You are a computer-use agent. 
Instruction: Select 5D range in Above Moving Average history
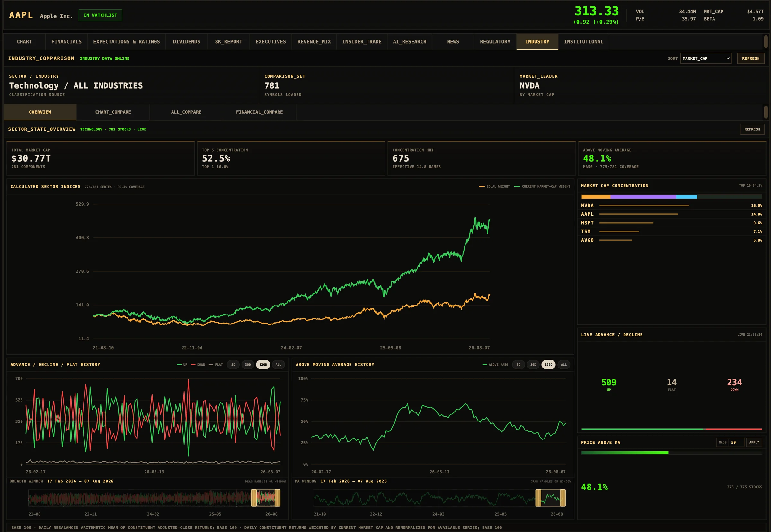(518, 365)
